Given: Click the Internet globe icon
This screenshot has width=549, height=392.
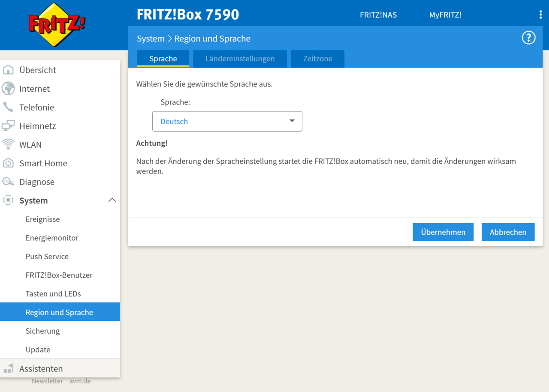Looking at the screenshot, I should click(x=8, y=89).
